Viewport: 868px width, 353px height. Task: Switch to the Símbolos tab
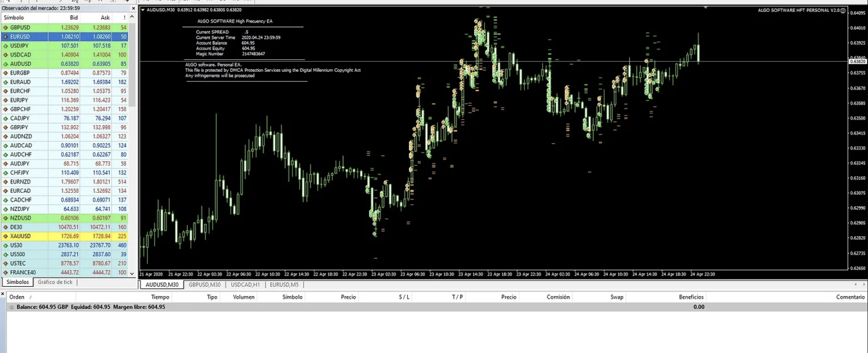click(18, 282)
